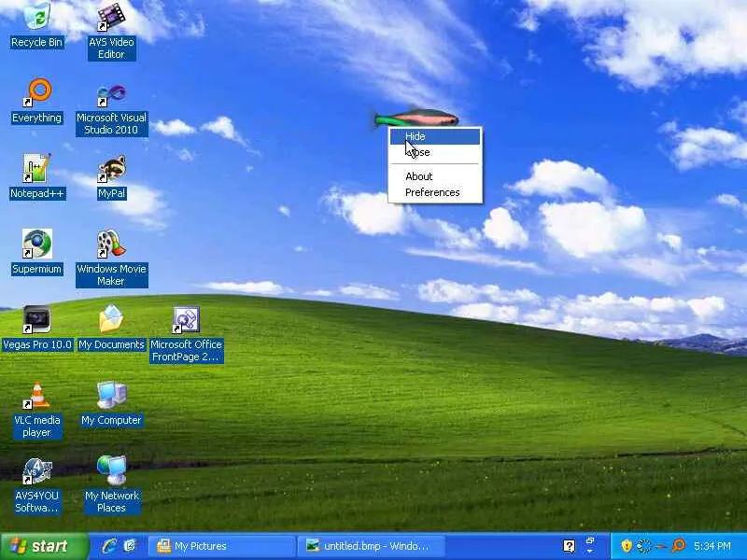Select the MyPal raccoon shortcut

[x=111, y=177]
